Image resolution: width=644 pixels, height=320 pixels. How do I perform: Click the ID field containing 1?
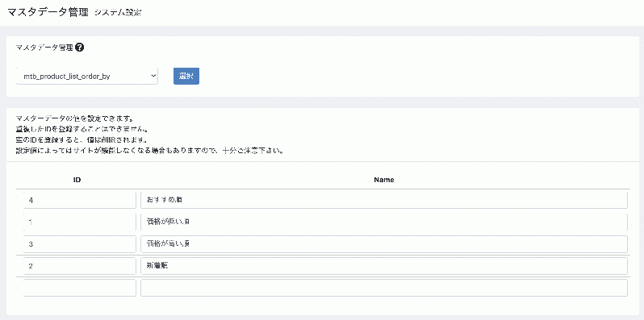click(80, 222)
